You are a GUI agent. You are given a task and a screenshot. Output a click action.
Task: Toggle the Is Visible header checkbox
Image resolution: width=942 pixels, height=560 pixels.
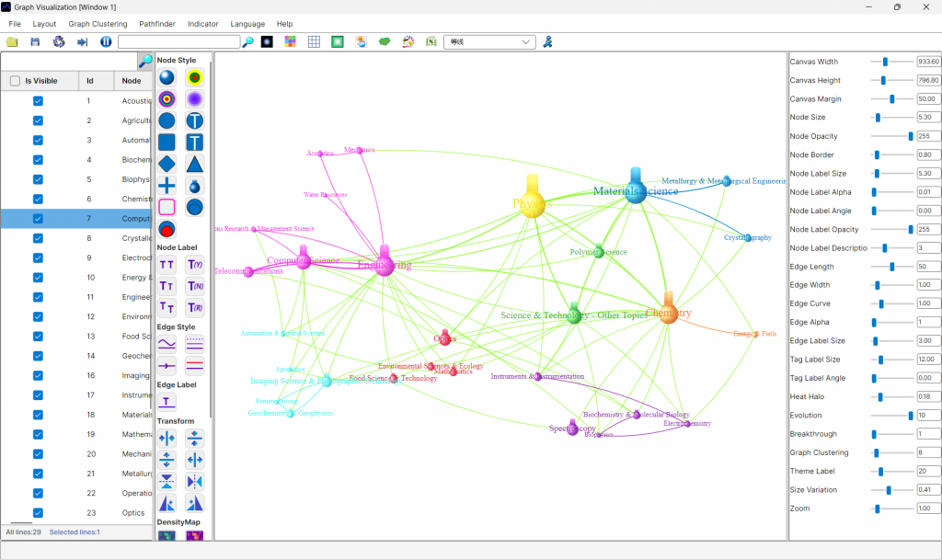click(x=15, y=81)
